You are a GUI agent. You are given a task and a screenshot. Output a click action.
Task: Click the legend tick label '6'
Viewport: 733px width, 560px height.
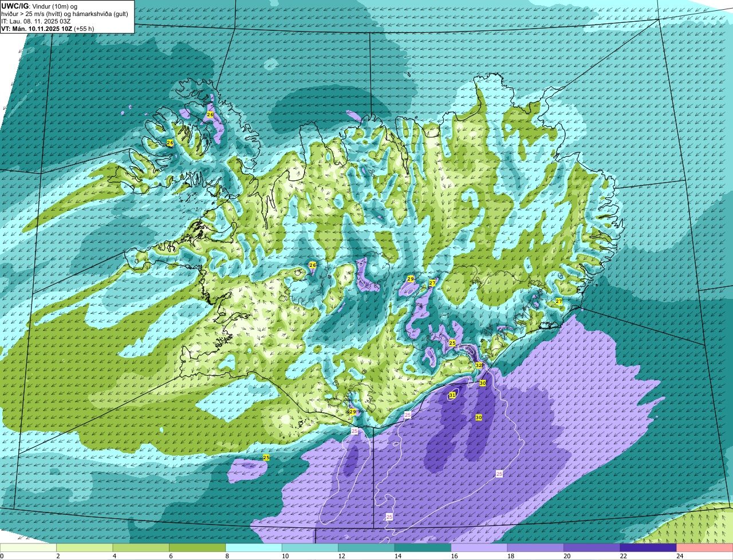[170, 556]
